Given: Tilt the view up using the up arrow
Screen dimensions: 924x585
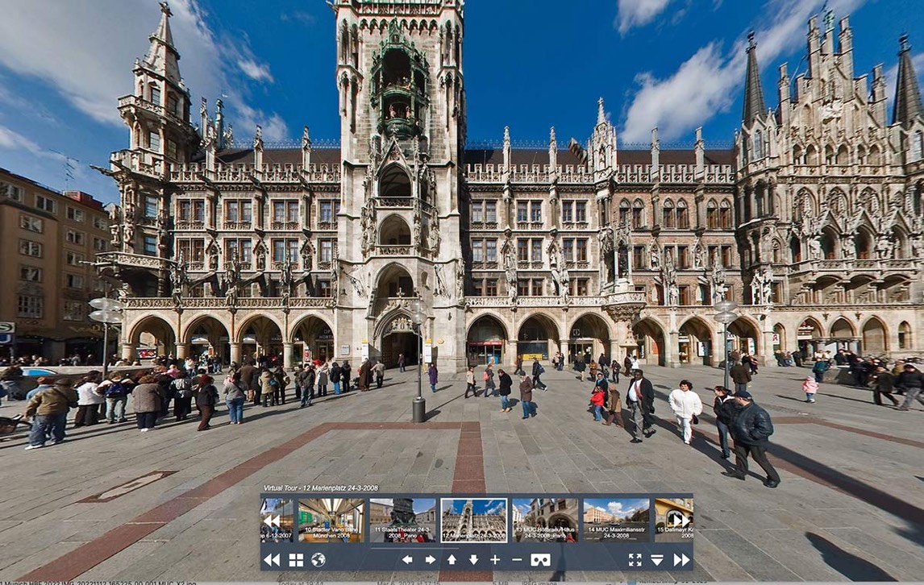Looking at the screenshot, I should 452,559.
